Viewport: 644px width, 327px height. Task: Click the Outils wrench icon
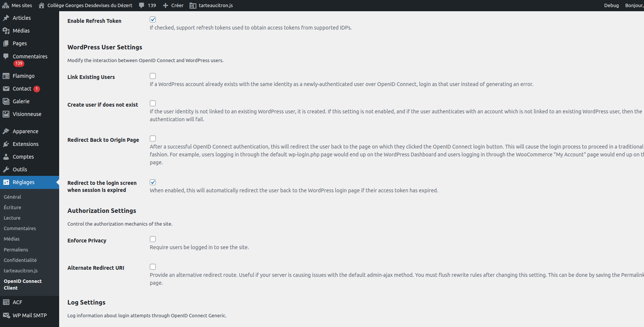(x=6, y=169)
